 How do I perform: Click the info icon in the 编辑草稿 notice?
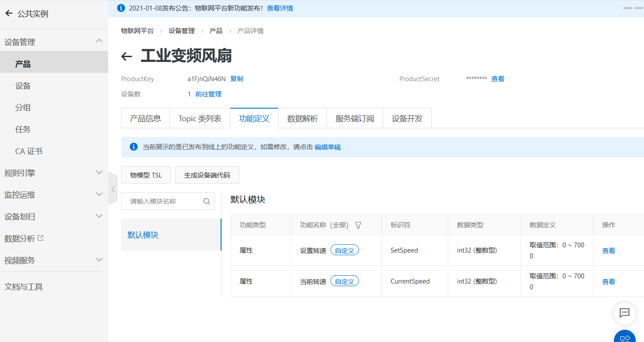tap(134, 147)
